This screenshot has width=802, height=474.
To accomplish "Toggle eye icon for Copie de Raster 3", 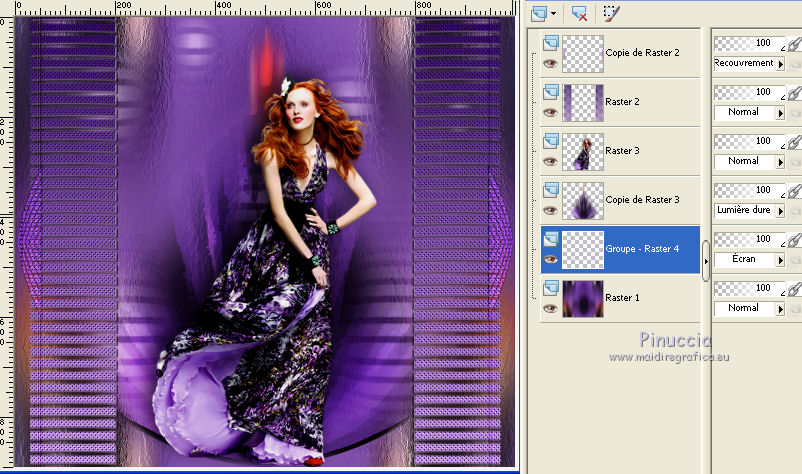I will [550, 211].
